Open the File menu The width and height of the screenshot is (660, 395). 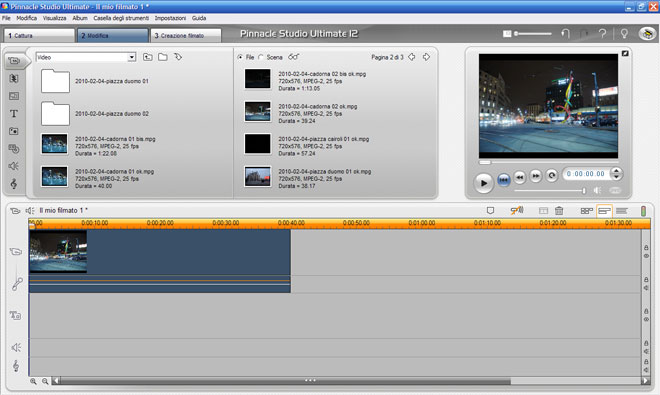coord(6,18)
